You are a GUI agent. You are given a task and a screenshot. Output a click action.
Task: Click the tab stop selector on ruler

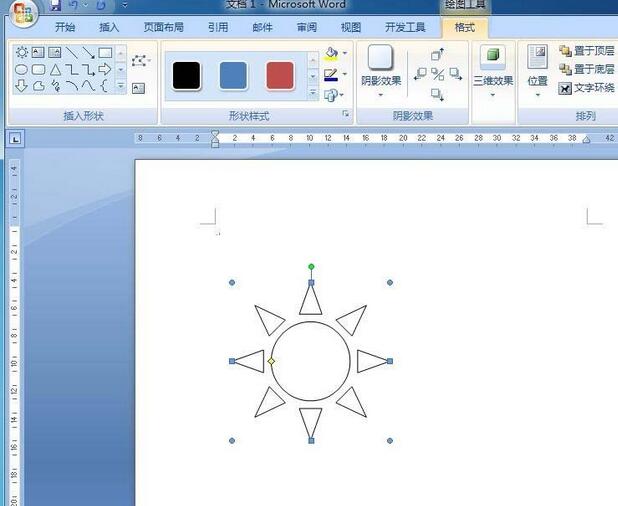coord(15,139)
